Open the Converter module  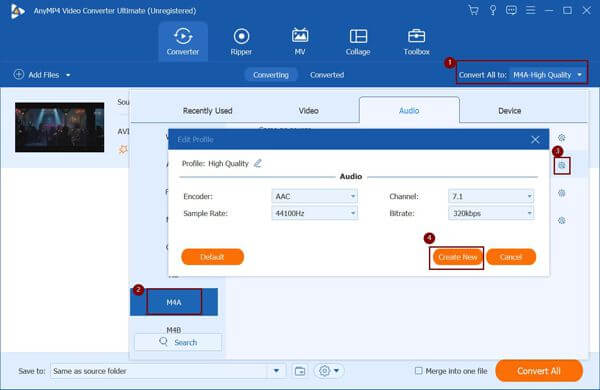(183, 42)
